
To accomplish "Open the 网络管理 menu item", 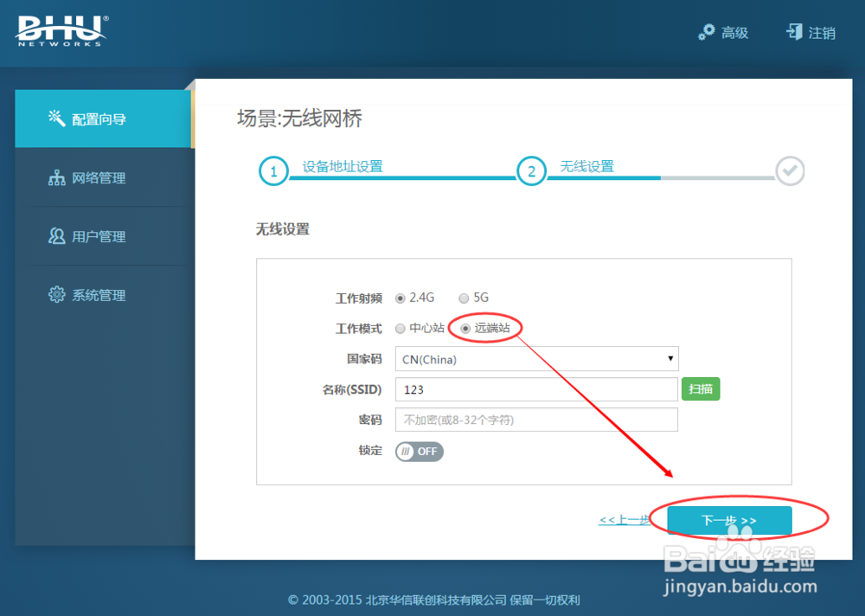I will [104, 177].
